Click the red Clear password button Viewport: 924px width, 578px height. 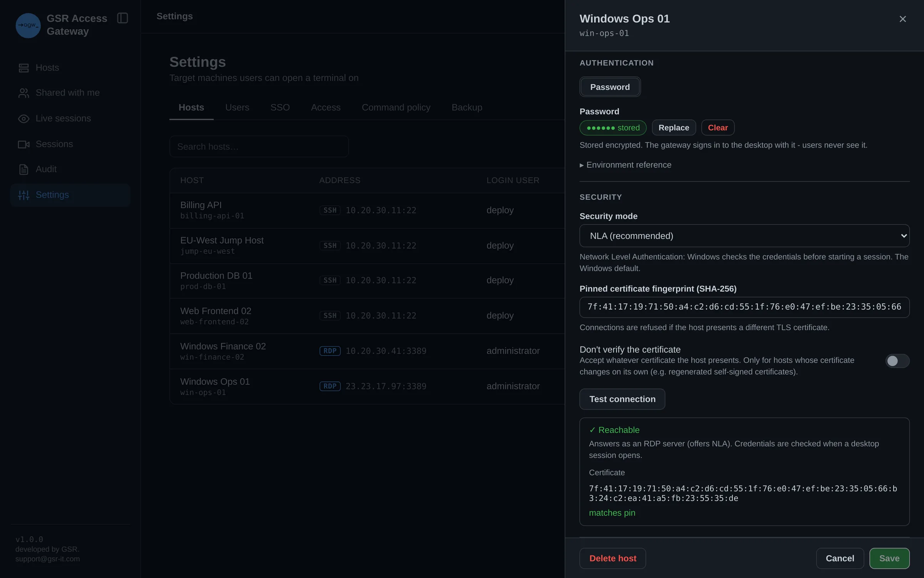718,128
